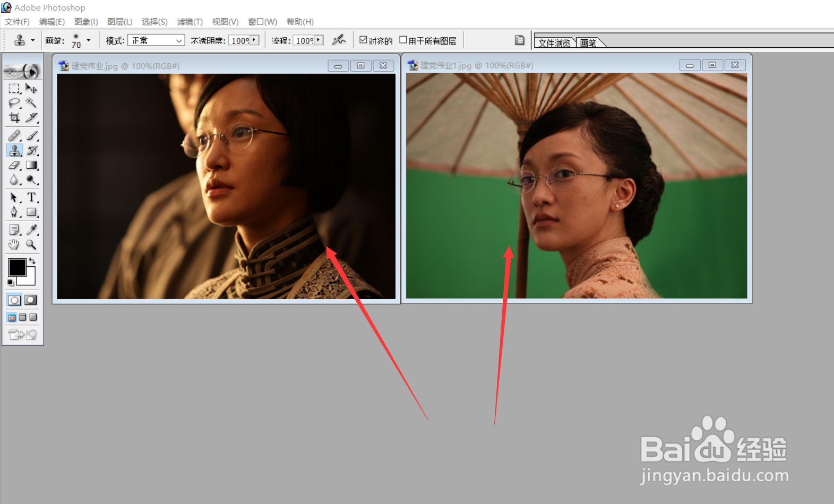Switch to the 文件浏览 palette tab

555,43
